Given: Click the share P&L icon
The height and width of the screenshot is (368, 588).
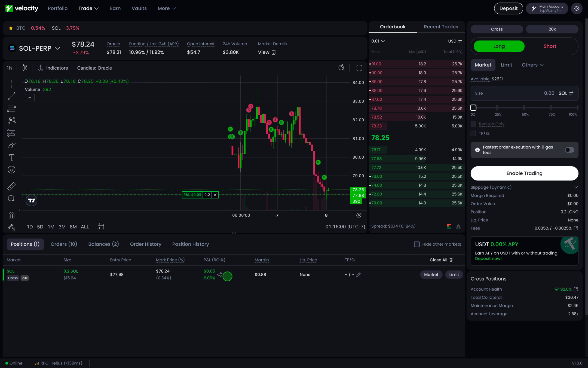Looking at the screenshot, I should click(x=220, y=274).
